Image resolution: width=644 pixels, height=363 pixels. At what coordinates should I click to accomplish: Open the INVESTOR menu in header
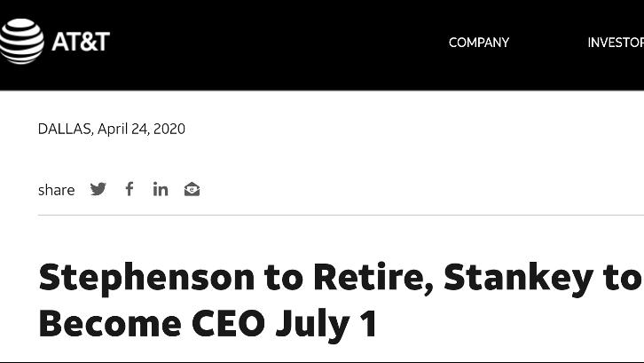click(x=615, y=43)
